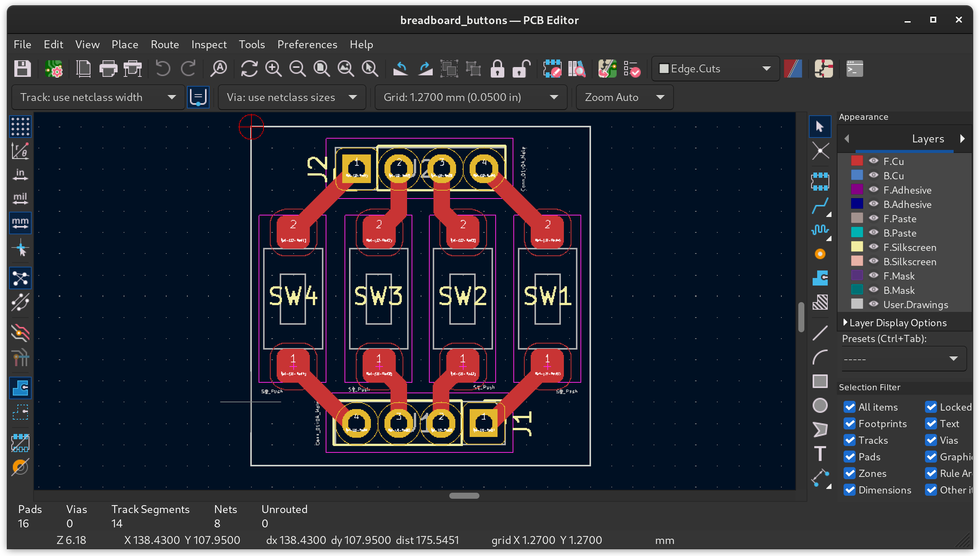
Task: Select the add via tool
Action: 822,254
